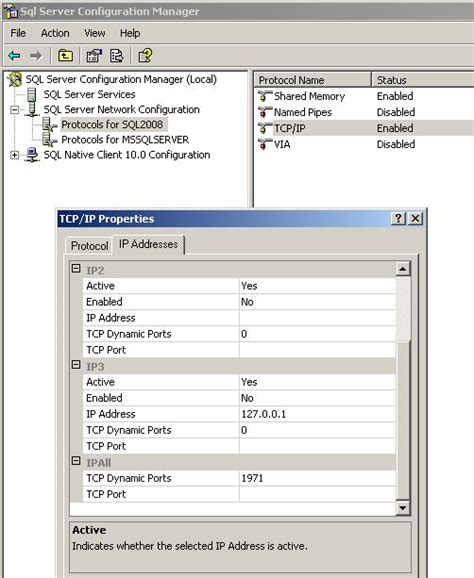Click the IPAll TCP Port value field
The height and width of the screenshot is (578, 474).
coord(317,494)
